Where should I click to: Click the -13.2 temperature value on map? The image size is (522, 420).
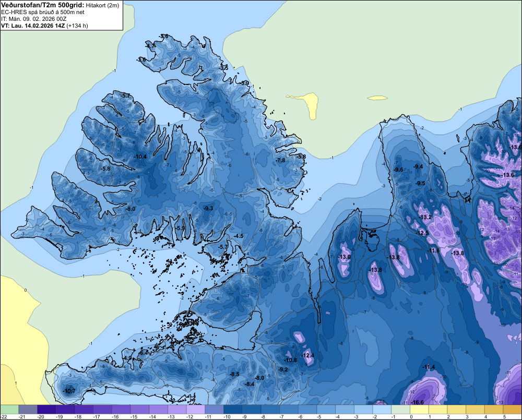pos(425,218)
